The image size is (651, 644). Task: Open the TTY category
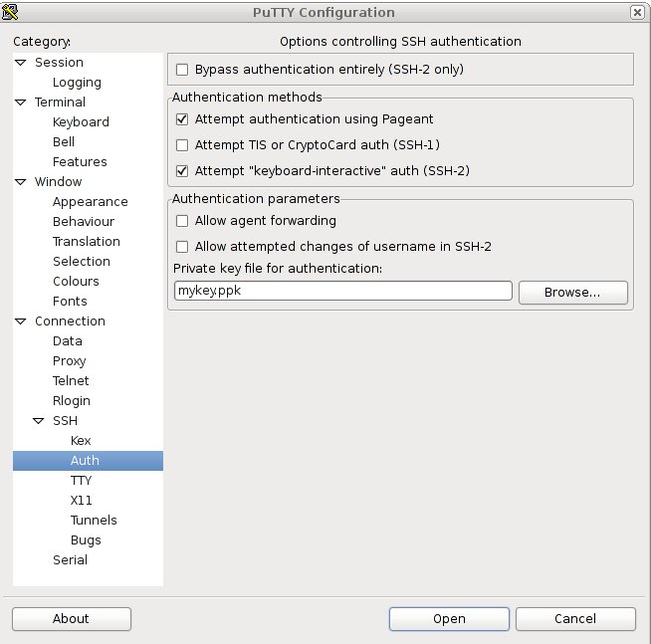tap(81, 481)
